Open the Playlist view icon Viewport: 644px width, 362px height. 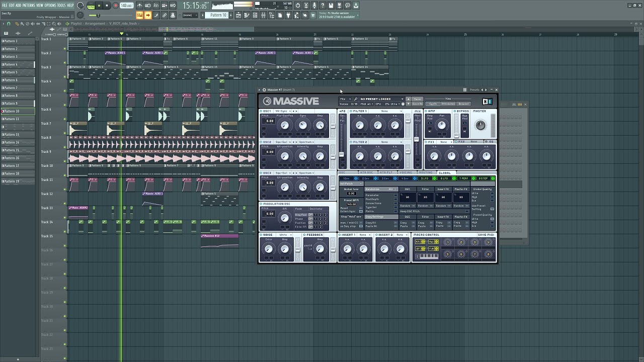[x=238, y=15]
